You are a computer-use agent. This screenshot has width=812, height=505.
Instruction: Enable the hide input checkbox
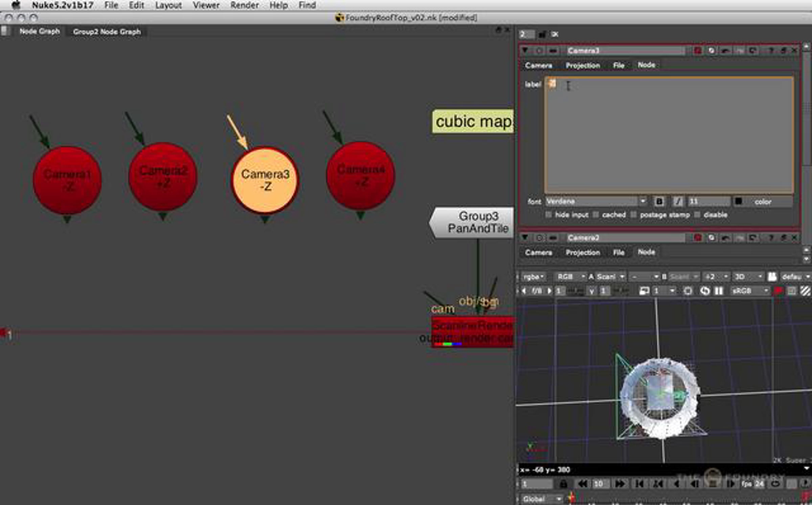548,215
